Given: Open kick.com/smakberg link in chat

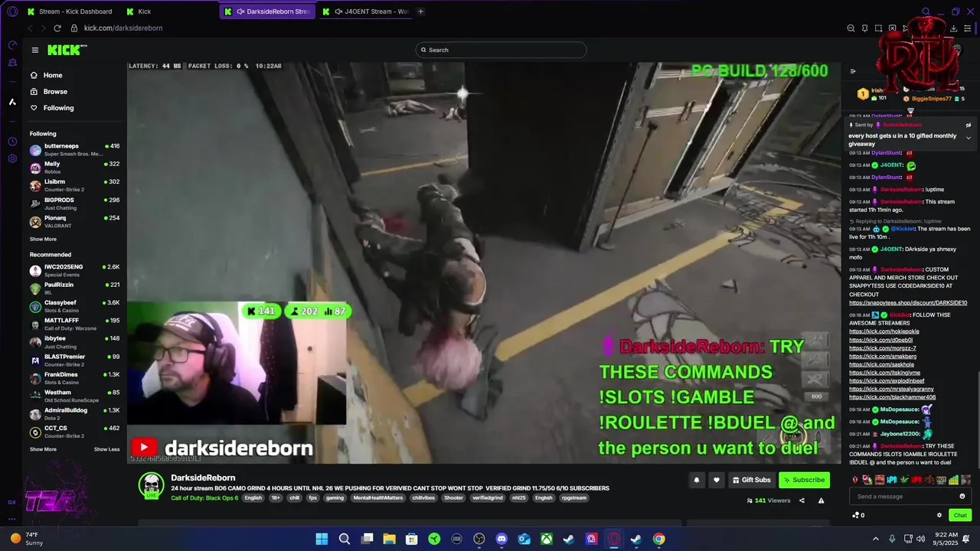Looking at the screenshot, I should click(882, 356).
